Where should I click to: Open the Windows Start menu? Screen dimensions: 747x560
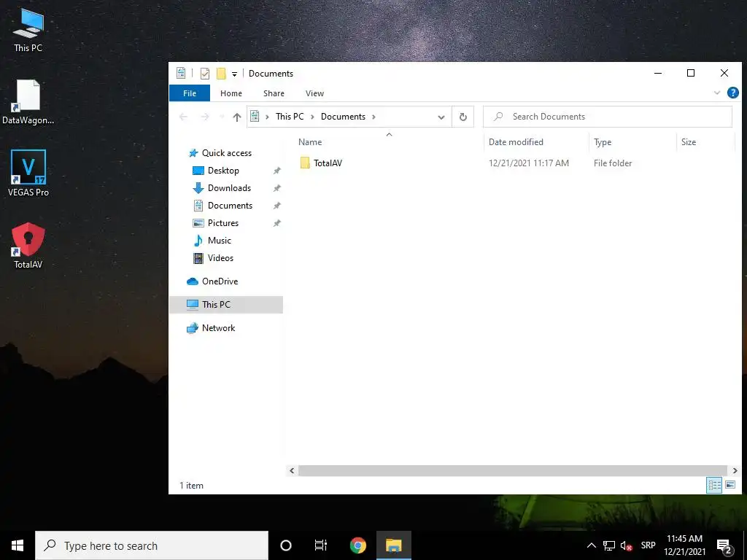click(x=18, y=545)
